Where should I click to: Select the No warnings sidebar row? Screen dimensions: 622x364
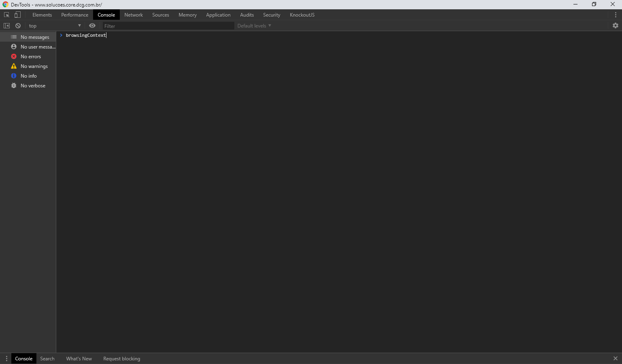28,66
